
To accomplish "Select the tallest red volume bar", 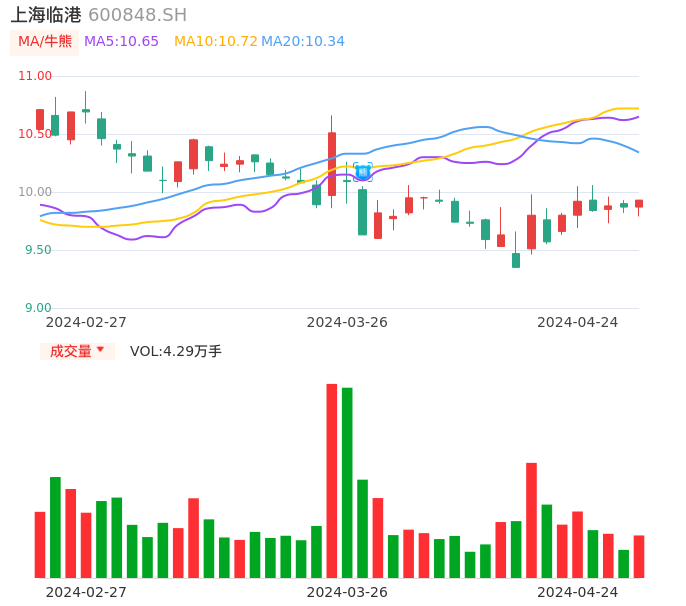I will click(332, 480).
